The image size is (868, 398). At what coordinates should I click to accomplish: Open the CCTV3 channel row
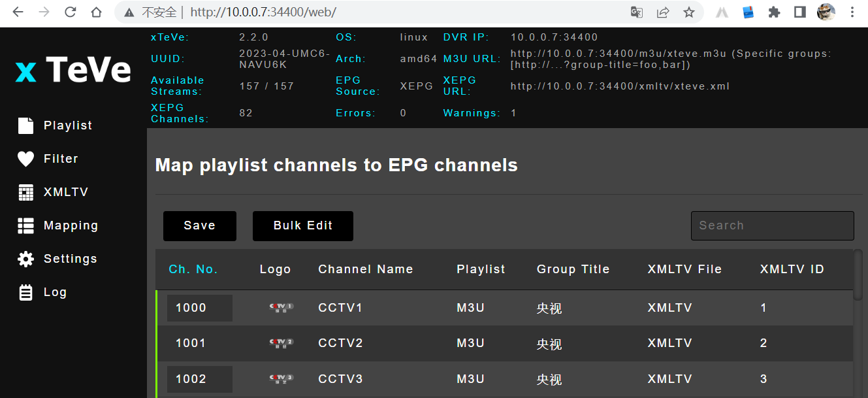340,379
